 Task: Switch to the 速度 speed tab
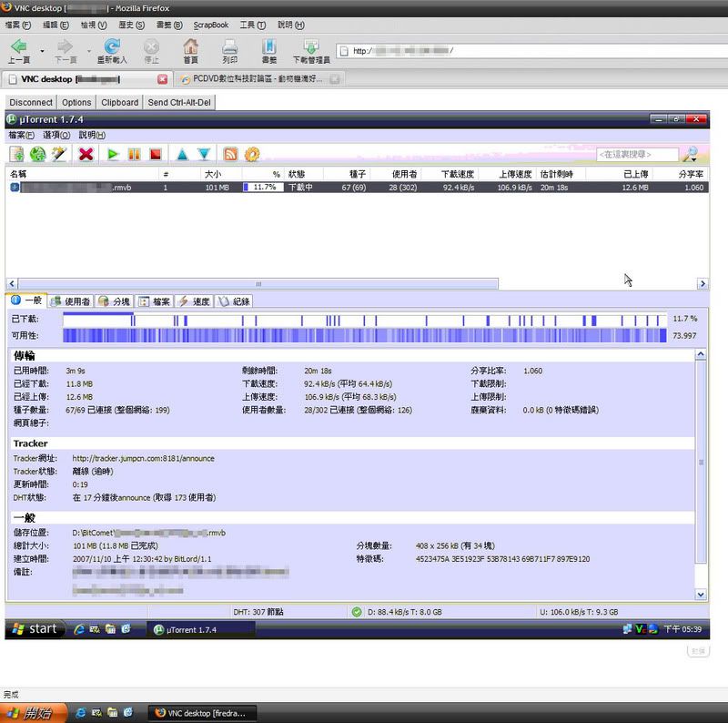tap(195, 301)
